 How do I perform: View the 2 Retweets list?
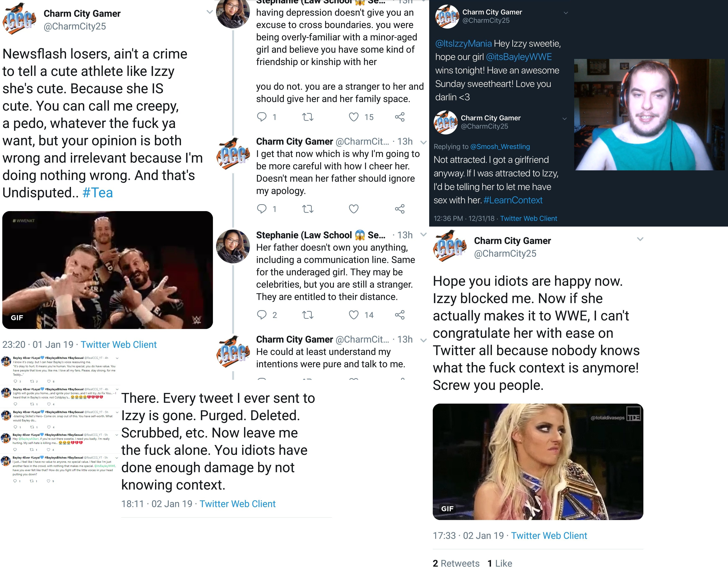[x=456, y=564]
